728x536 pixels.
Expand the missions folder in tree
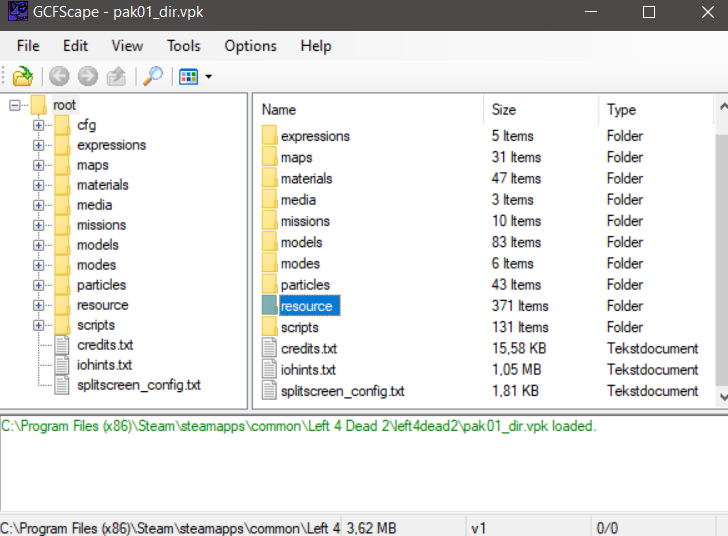39,225
